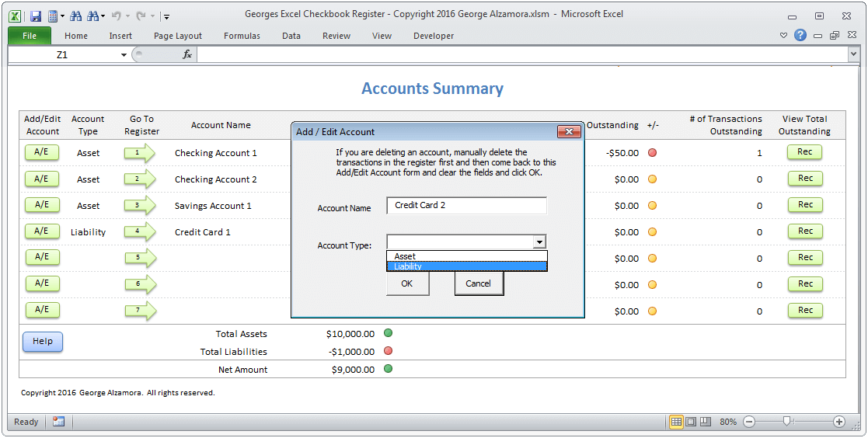Go to register using arrow 5
This screenshot has width=868, height=438.
140,258
